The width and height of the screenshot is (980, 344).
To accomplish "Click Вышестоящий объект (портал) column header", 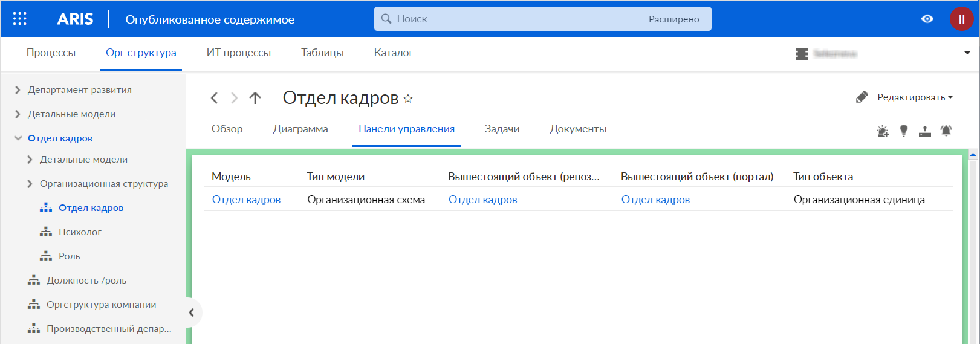I will click(697, 177).
